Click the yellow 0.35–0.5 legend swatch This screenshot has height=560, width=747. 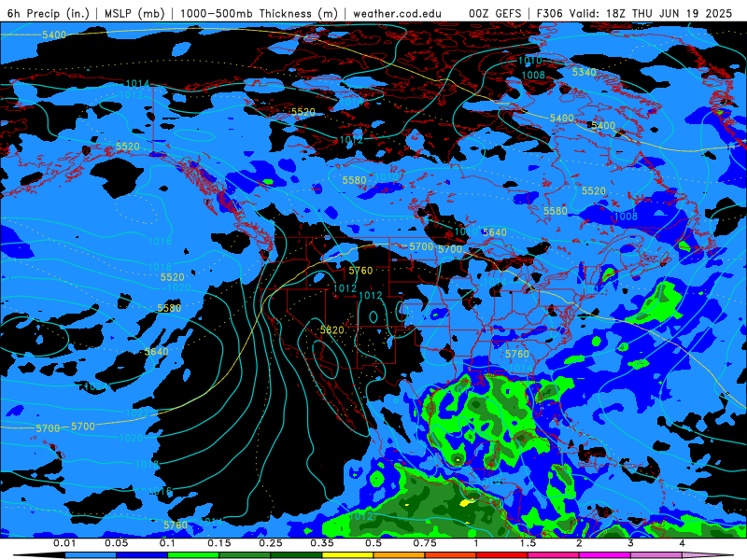347,555
